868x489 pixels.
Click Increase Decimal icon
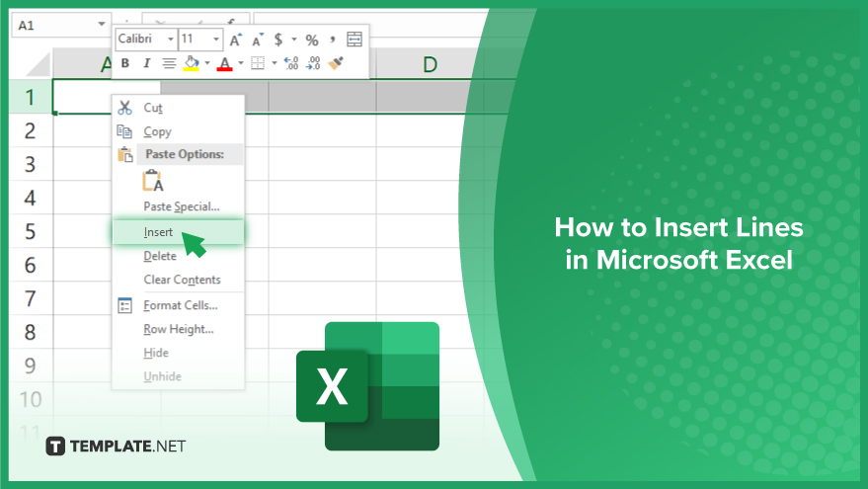tap(291, 63)
